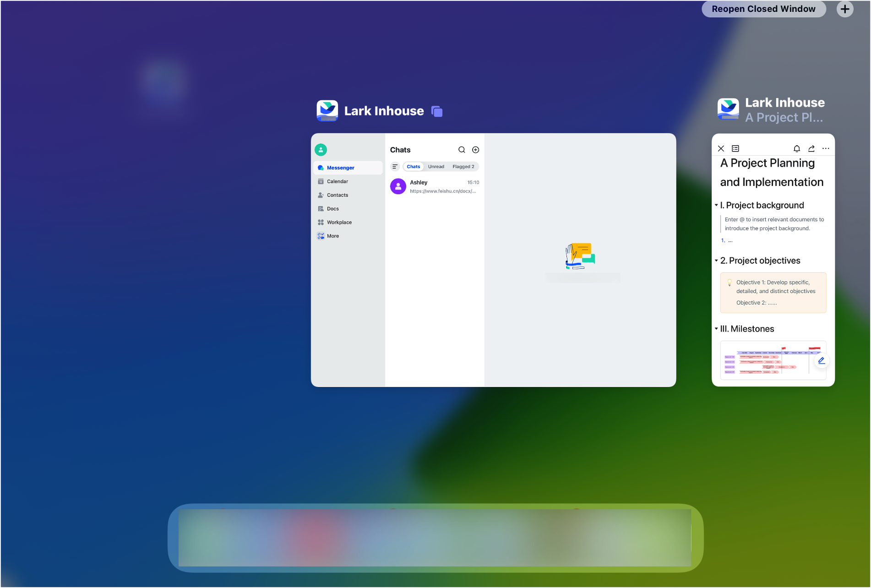This screenshot has width=871, height=588.
Task: Close the project document with X icon
Action: [x=721, y=148]
